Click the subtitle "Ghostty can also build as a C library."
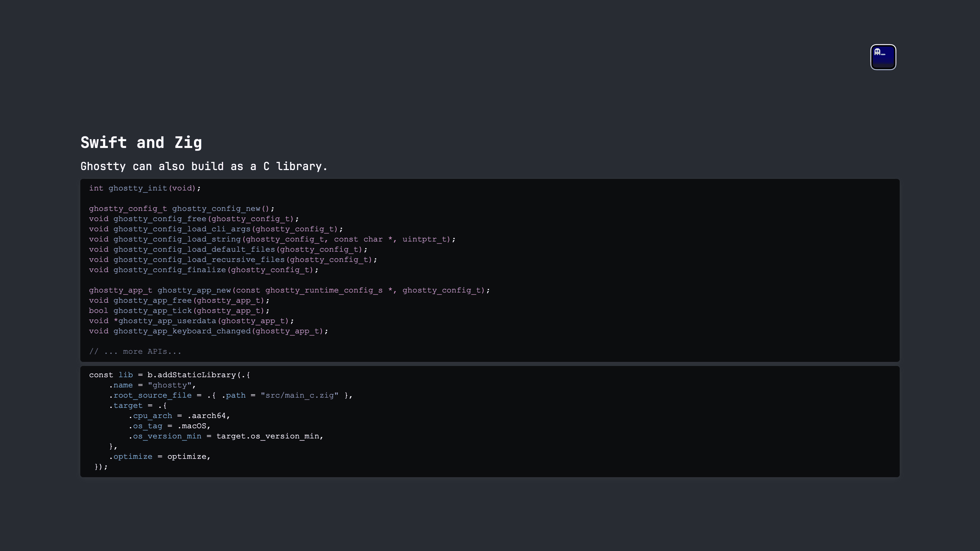 click(x=204, y=167)
